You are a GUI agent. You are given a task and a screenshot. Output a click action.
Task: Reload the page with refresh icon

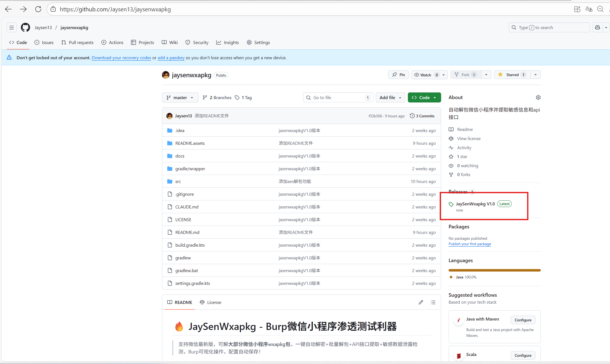point(38,9)
